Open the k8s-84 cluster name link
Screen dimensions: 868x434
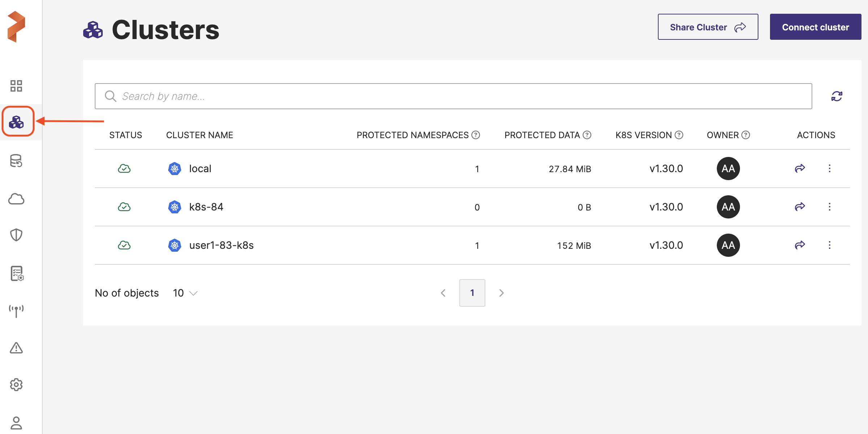point(206,207)
